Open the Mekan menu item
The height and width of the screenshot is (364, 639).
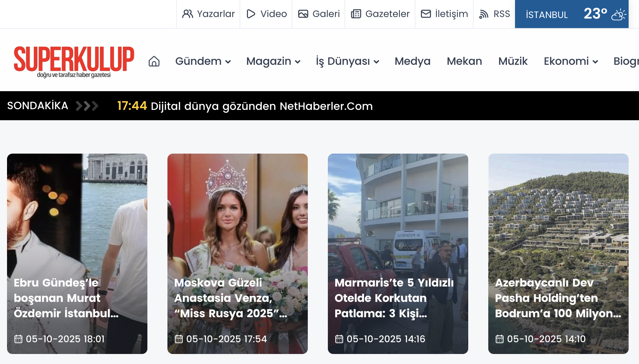pyautogui.click(x=464, y=61)
